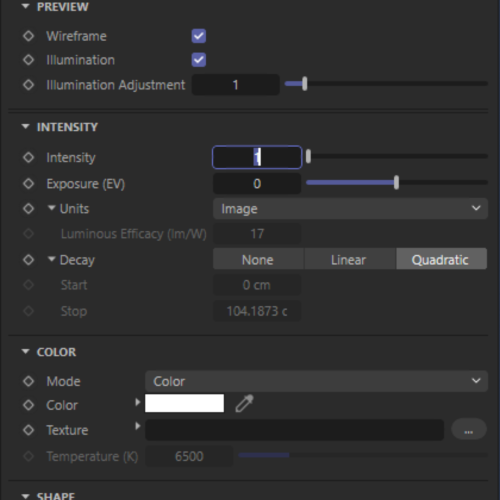Open the color Mode dropdown
The image size is (500, 500).
(x=316, y=381)
